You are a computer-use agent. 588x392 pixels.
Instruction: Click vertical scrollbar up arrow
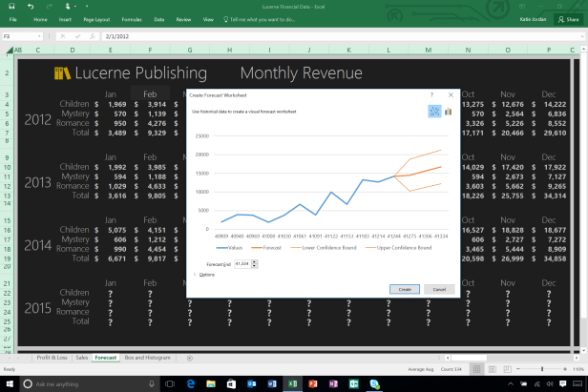point(584,49)
